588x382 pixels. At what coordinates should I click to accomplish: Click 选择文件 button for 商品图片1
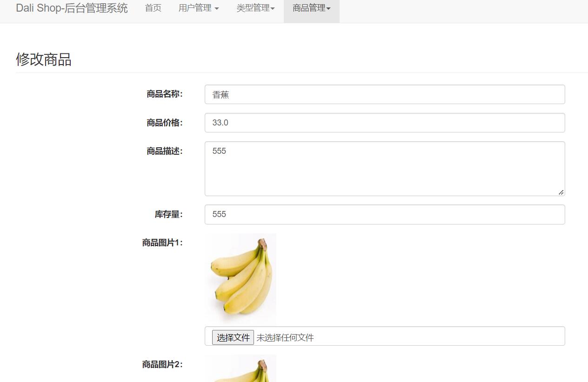coord(233,337)
